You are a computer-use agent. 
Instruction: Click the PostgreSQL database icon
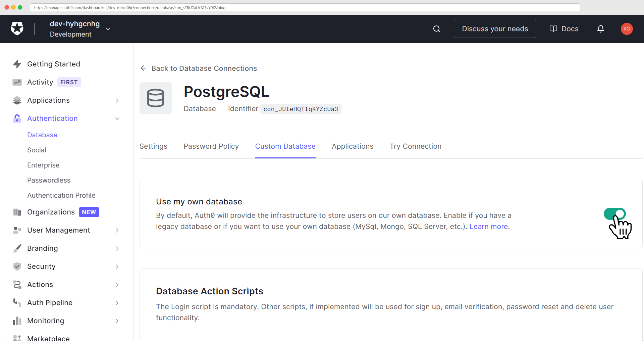coord(156,98)
